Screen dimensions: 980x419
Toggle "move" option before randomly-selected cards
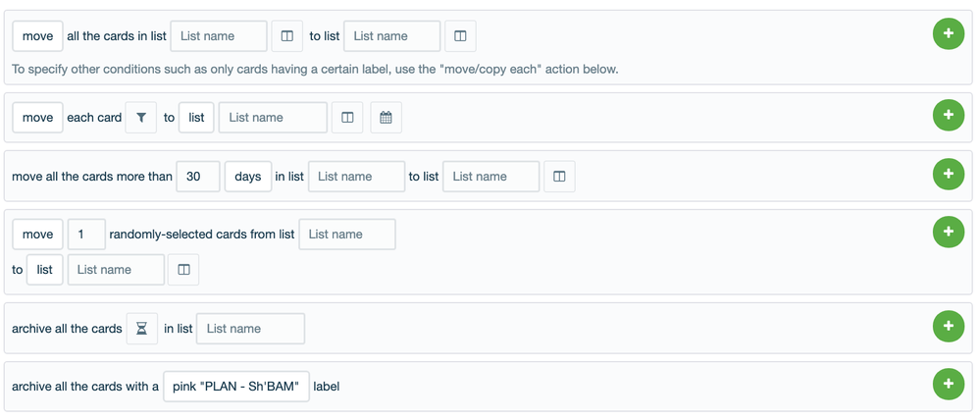click(x=37, y=235)
